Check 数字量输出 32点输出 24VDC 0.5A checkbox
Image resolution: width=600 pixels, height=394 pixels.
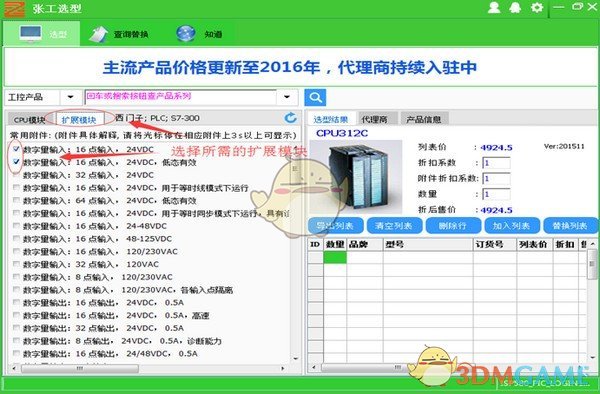click(16, 328)
